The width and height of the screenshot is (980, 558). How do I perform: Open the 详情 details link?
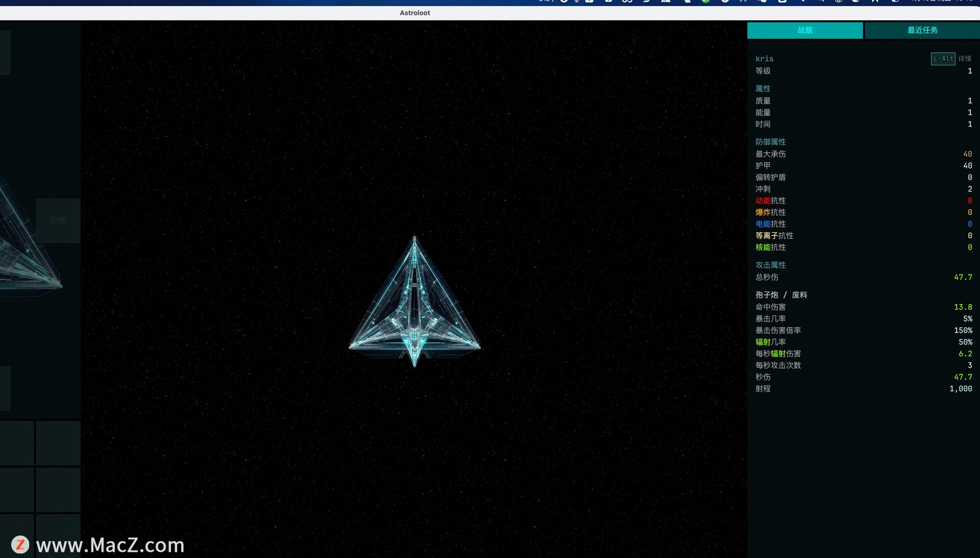click(965, 59)
